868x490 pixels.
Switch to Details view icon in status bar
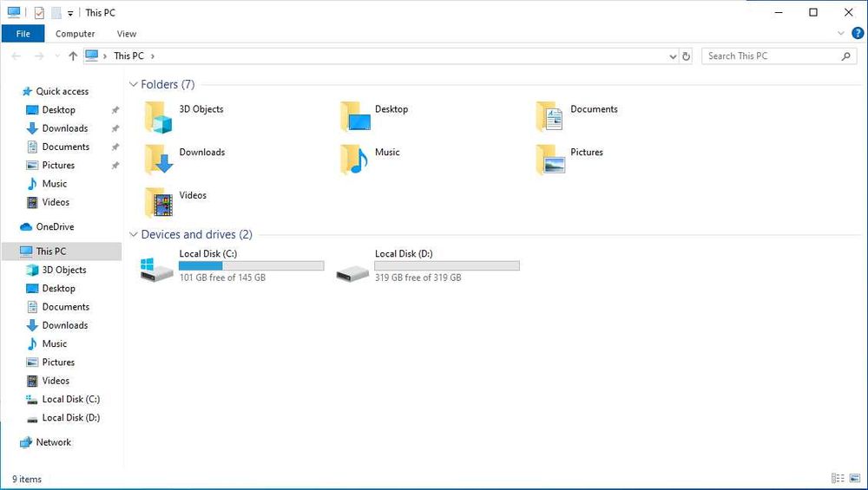click(838, 479)
